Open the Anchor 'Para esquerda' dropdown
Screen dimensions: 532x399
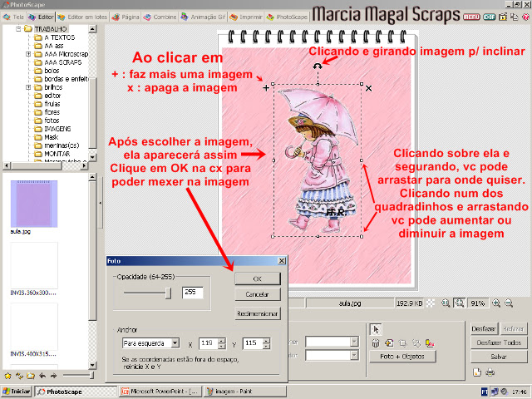(175, 343)
